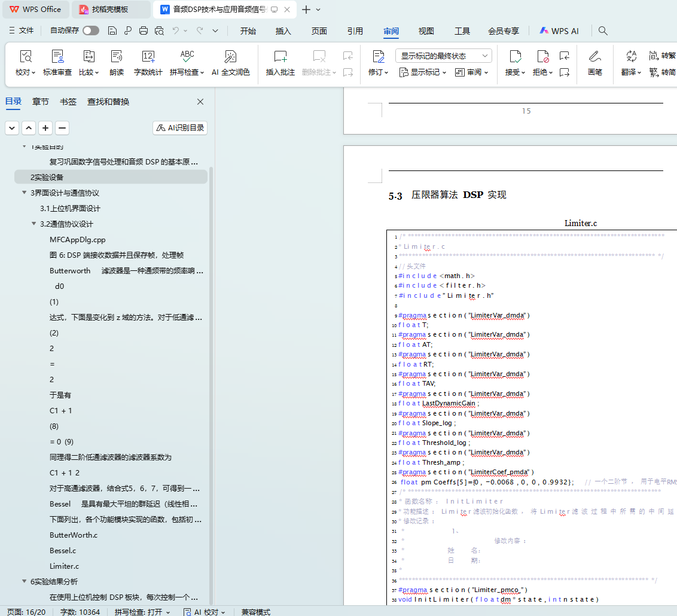This screenshot has width=677, height=616.
Task: Click the 校对 proofreading icon
Action: coord(25,57)
